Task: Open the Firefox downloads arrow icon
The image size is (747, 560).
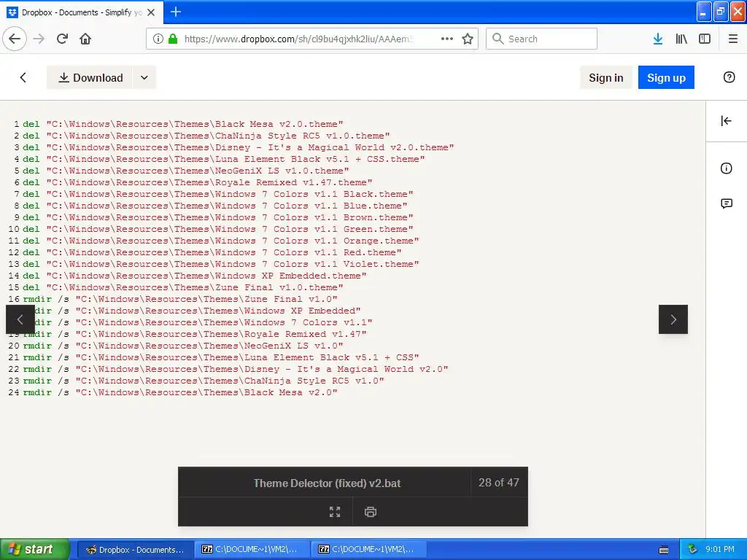Action: click(658, 39)
